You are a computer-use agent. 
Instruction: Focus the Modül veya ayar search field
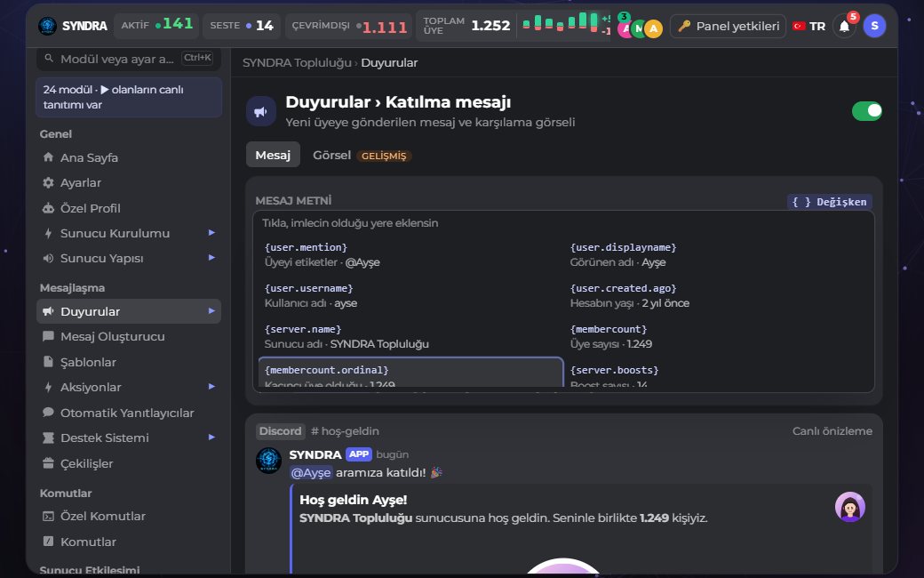click(x=129, y=59)
